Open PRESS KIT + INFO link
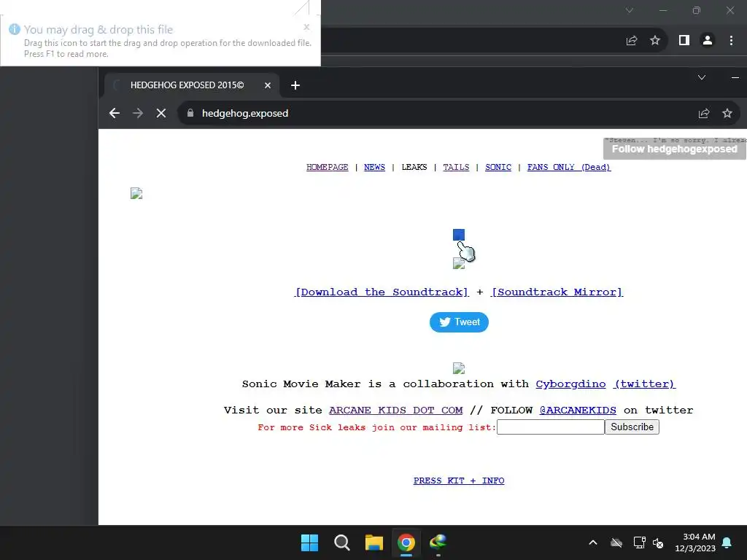This screenshot has height=560, width=747. (x=459, y=481)
